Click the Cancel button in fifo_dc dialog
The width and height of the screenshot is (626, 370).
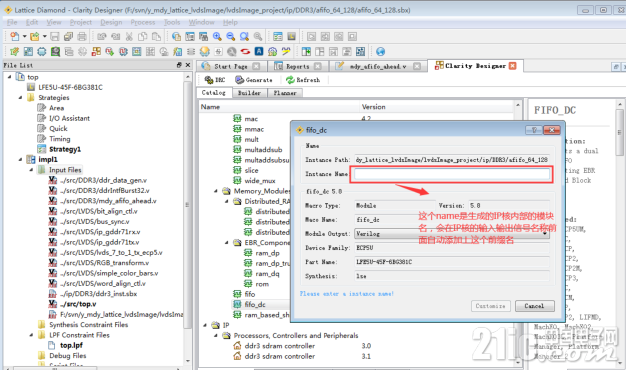click(534, 306)
